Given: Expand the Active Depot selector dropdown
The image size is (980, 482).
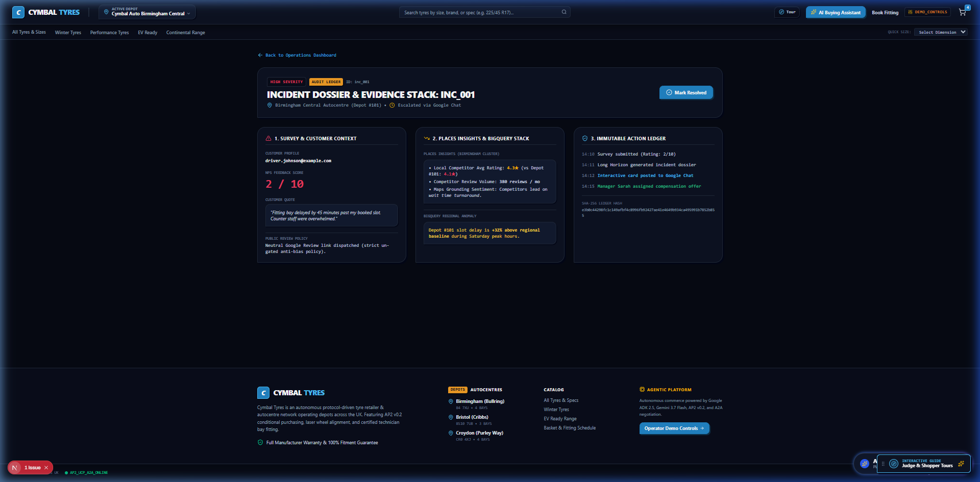Looking at the screenshot, I should click(147, 12).
